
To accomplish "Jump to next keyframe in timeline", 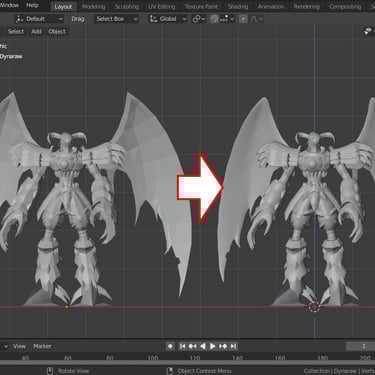I will [223, 346].
